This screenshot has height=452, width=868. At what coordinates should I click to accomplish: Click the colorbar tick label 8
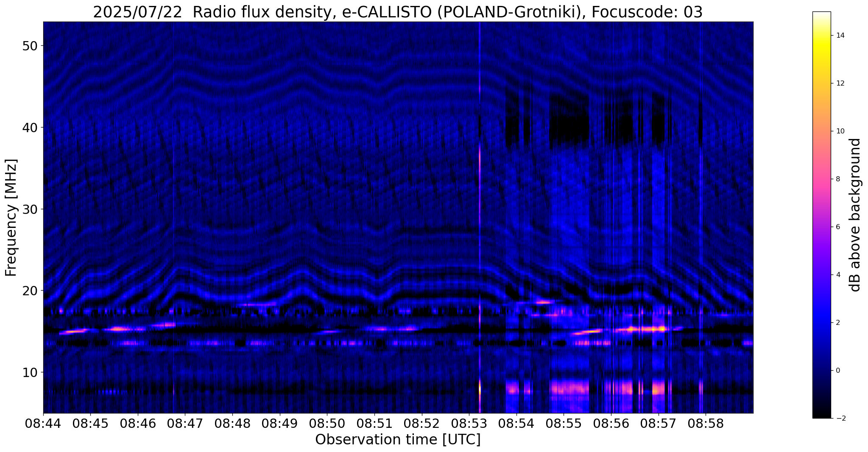coord(837,179)
